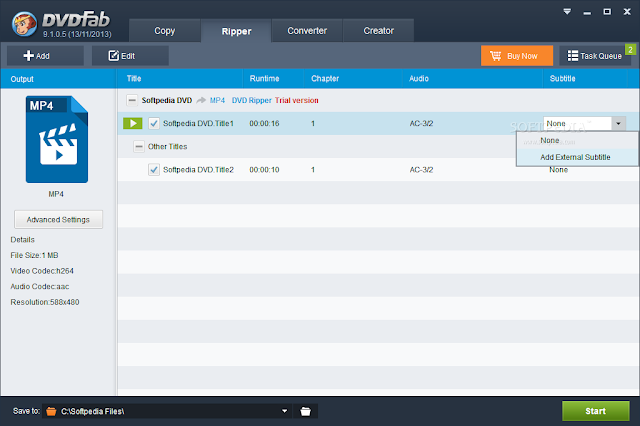Collapse the Other Titles group
This screenshot has height=426, width=640.
pos(139,146)
